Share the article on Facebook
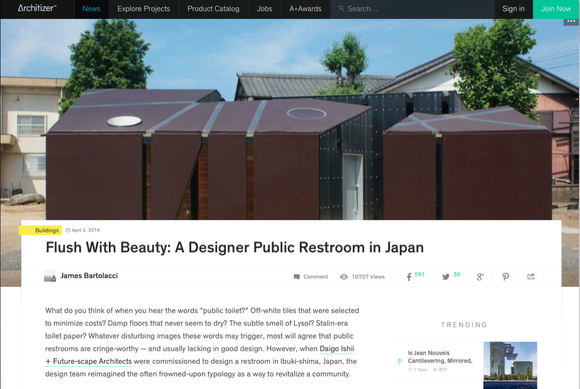This screenshot has width=580, height=389. pyautogui.click(x=409, y=277)
